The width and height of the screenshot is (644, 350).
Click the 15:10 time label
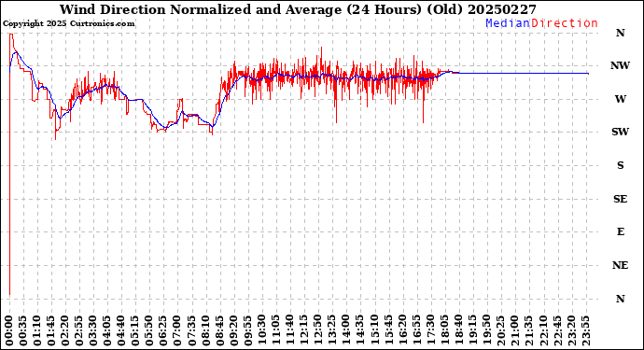(374, 330)
